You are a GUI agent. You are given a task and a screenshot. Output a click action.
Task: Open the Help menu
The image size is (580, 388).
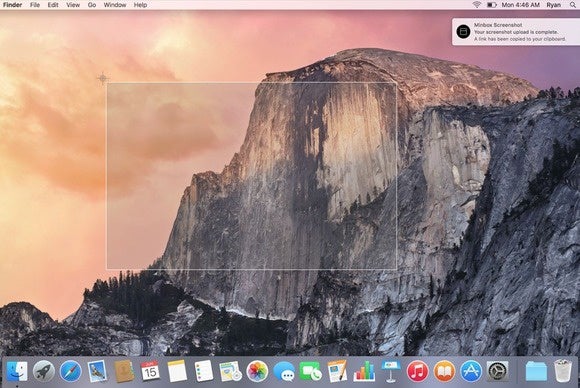140,5
